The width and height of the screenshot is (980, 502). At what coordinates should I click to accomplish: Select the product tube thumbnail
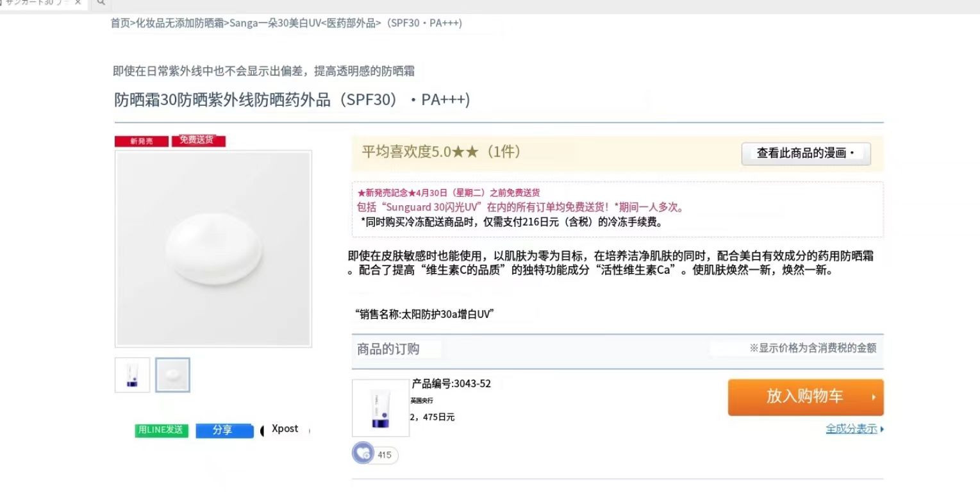point(133,375)
